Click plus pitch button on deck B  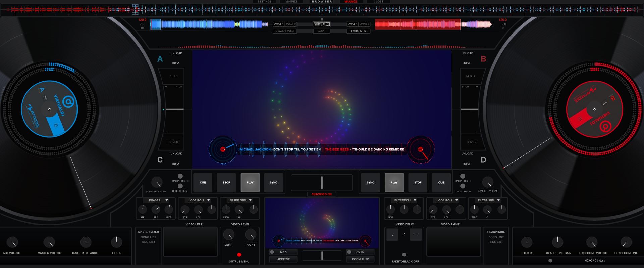[x=477, y=87]
